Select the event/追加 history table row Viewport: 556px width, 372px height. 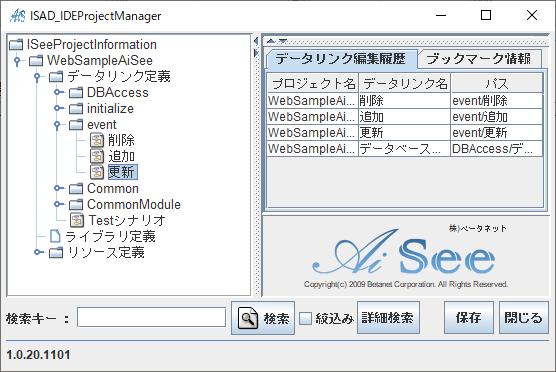pos(405,117)
